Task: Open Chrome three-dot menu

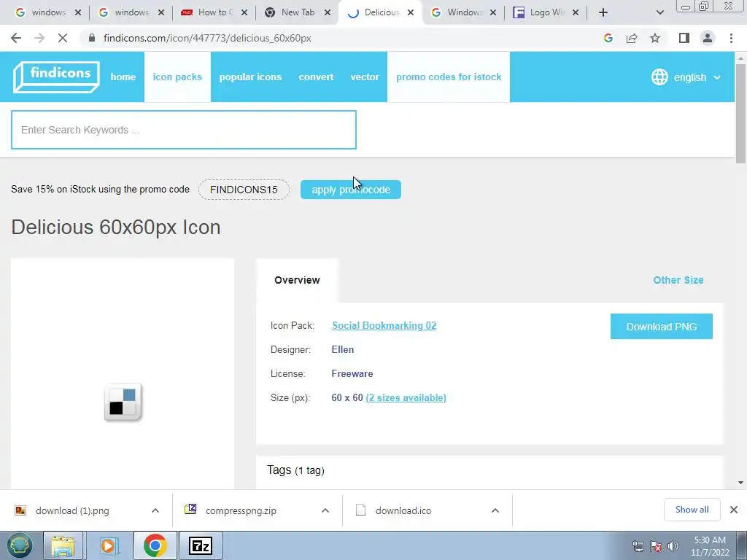Action: point(731,38)
